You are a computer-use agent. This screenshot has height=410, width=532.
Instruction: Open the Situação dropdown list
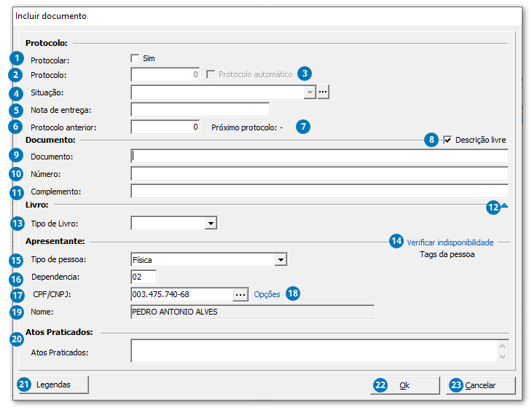tap(310, 92)
